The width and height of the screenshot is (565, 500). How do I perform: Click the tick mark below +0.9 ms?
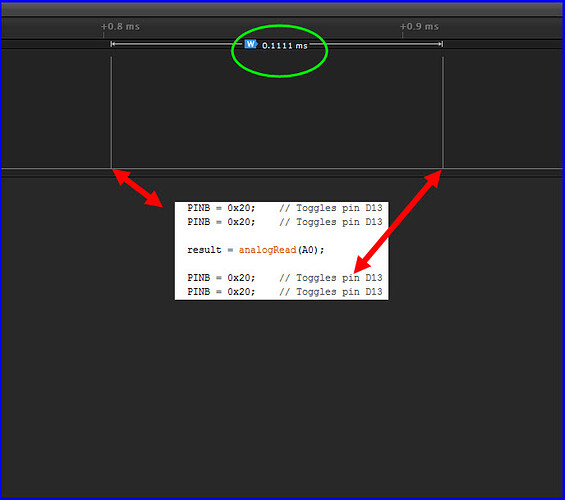coord(402,35)
